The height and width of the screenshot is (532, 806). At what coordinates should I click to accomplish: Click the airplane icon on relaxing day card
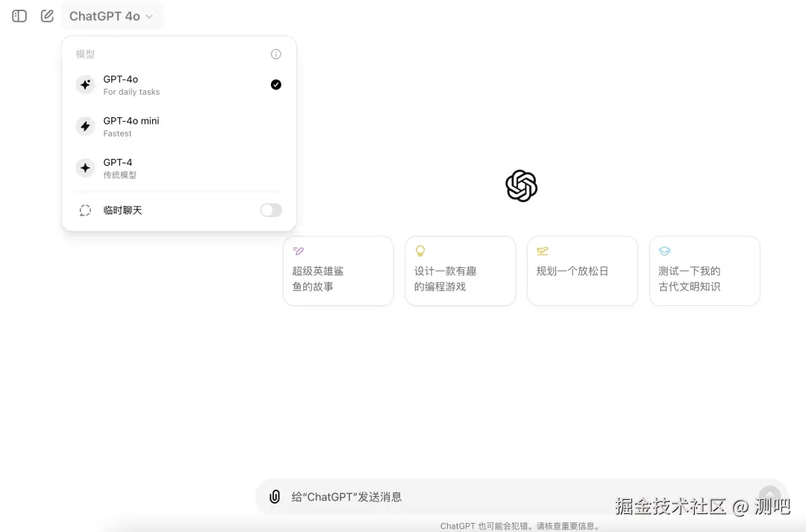[x=543, y=251]
